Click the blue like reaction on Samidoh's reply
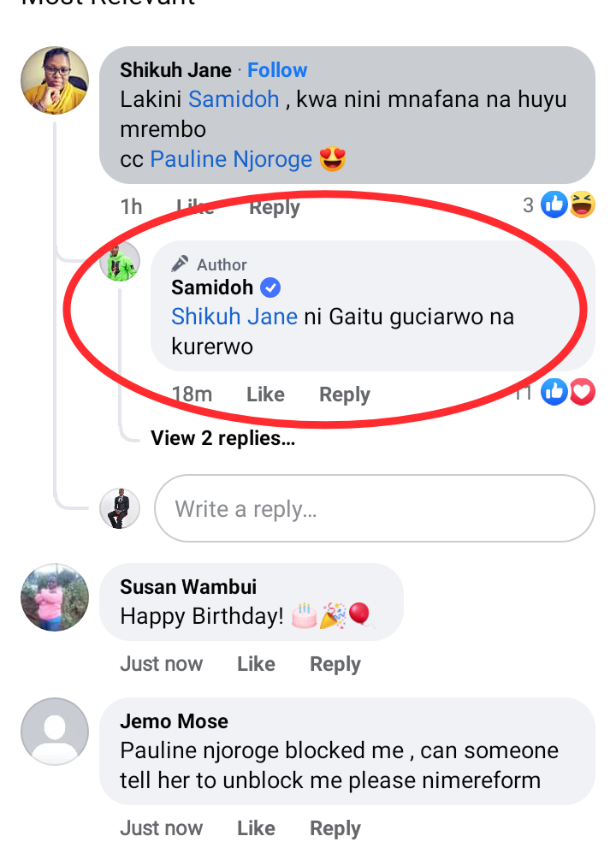The height and width of the screenshot is (848, 616). (x=554, y=392)
